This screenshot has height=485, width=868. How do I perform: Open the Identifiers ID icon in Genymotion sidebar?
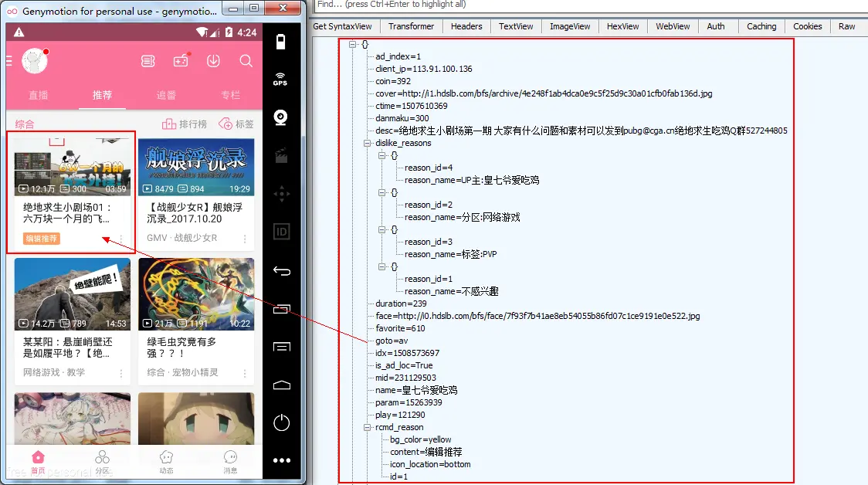point(282,230)
